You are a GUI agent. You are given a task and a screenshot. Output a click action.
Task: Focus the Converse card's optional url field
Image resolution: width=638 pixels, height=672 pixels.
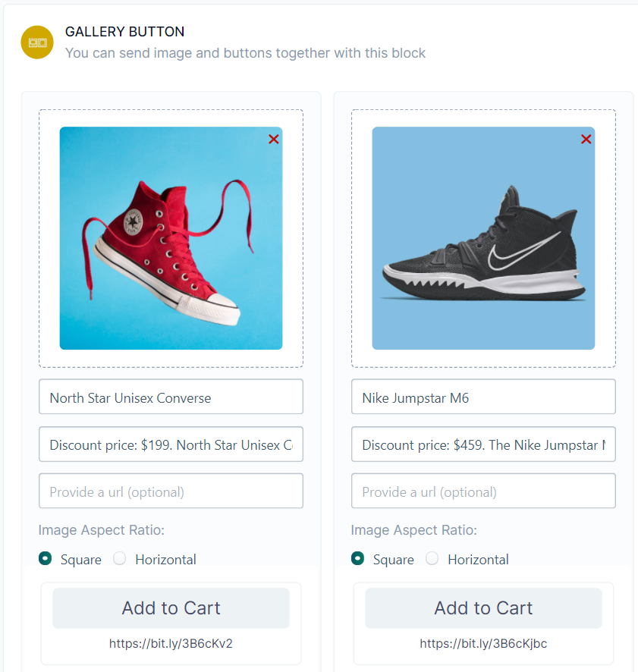point(171,491)
